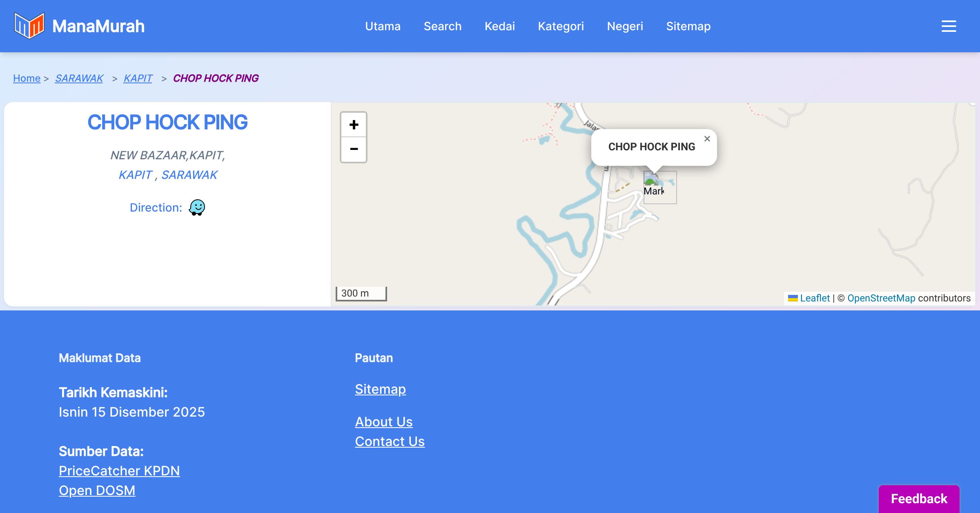
Task: Go to the Search page
Action: point(442,26)
